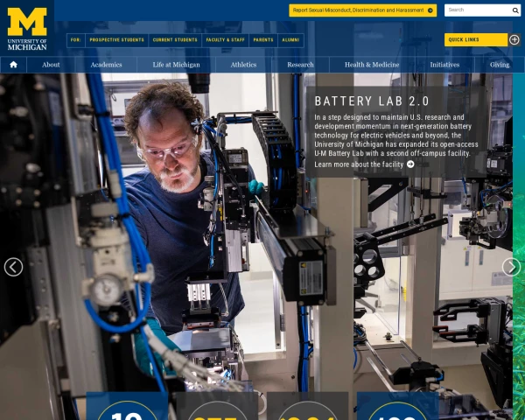This screenshot has height=420, width=525.
Task: Click the Battery Lab 2.0 headline
Action: (x=372, y=101)
